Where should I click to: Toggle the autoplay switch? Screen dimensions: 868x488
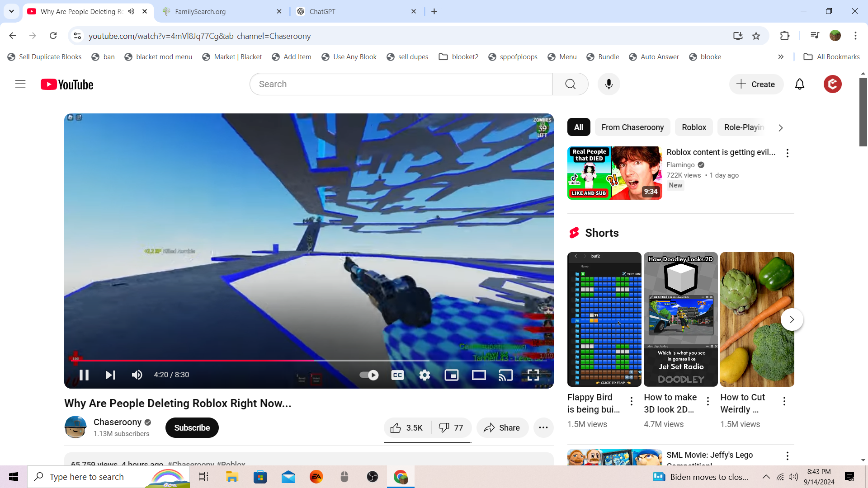coord(369,375)
